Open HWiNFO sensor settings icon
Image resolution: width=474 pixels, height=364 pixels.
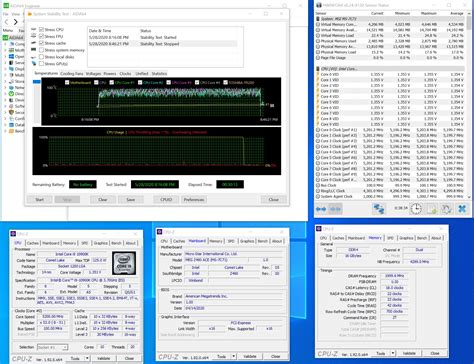coord(446,209)
